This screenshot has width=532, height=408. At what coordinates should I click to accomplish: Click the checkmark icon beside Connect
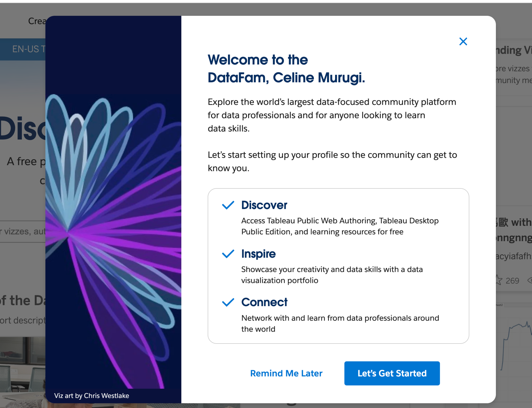coord(228,302)
